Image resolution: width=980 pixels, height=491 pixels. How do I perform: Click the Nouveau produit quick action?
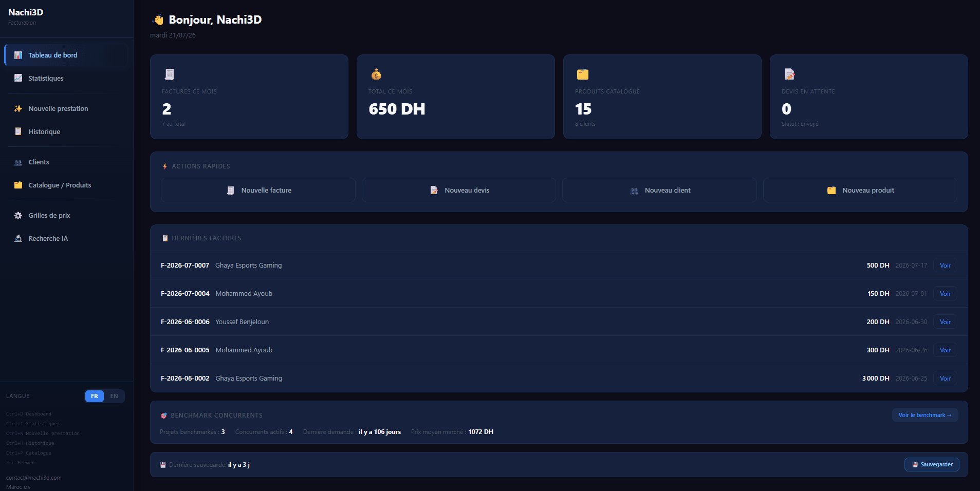(x=860, y=190)
